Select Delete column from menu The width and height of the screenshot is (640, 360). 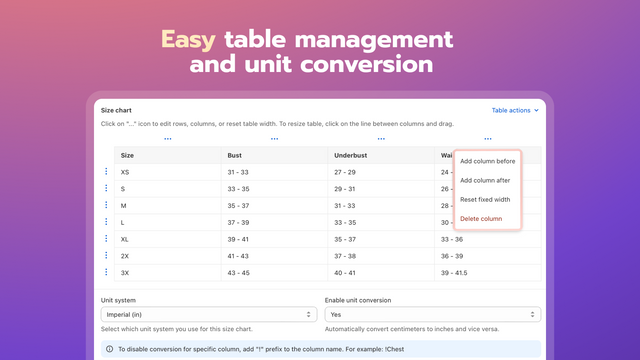487,219
